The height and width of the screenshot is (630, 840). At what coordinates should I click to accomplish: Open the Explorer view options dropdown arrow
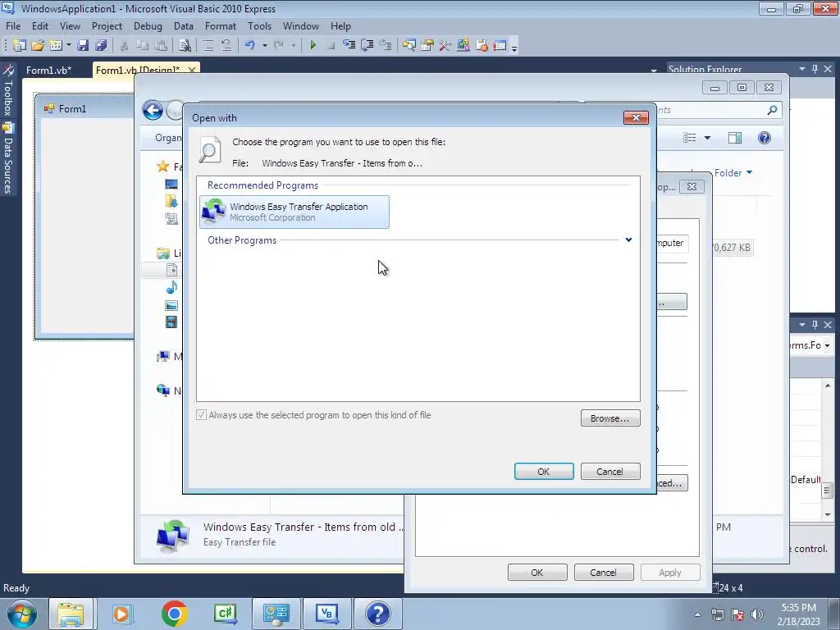click(x=707, y=138)
